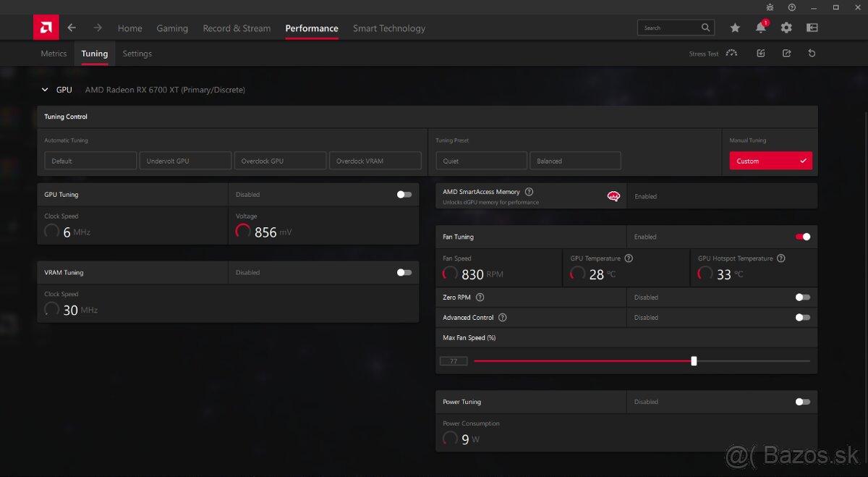Image resolution: width=868 pixels, height=477 pixels.
Task: Enable GPU Tuning
Action: [404, 194]
